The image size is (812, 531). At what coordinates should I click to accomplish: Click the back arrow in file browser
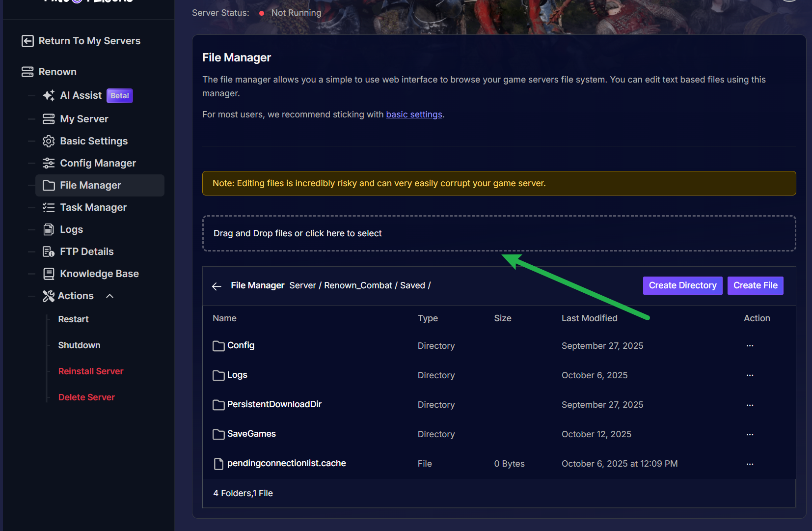tap(217, 286)
